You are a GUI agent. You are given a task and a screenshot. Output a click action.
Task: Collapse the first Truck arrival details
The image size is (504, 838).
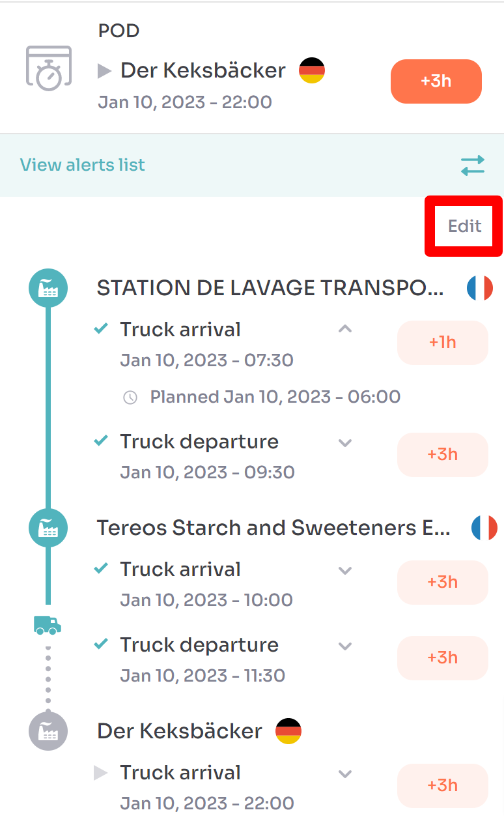point(345,330)
